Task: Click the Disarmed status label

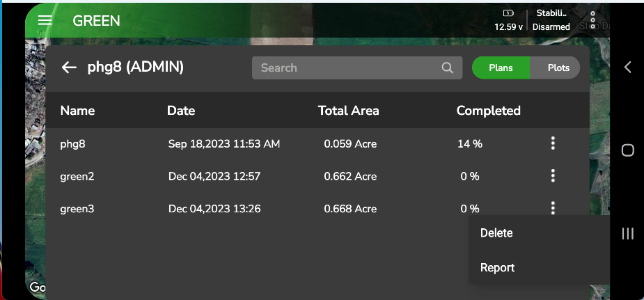Action: click(551, 27)
